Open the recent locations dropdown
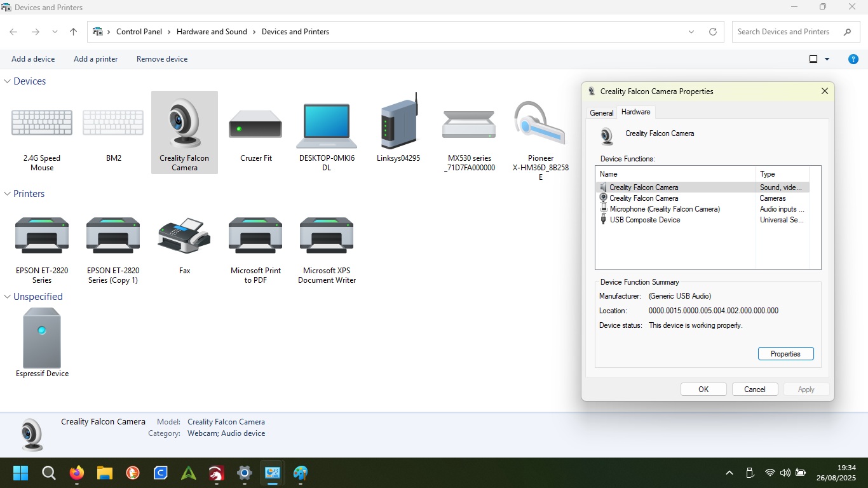The height and width of the screenshot is (488, 868). (55, 32)
